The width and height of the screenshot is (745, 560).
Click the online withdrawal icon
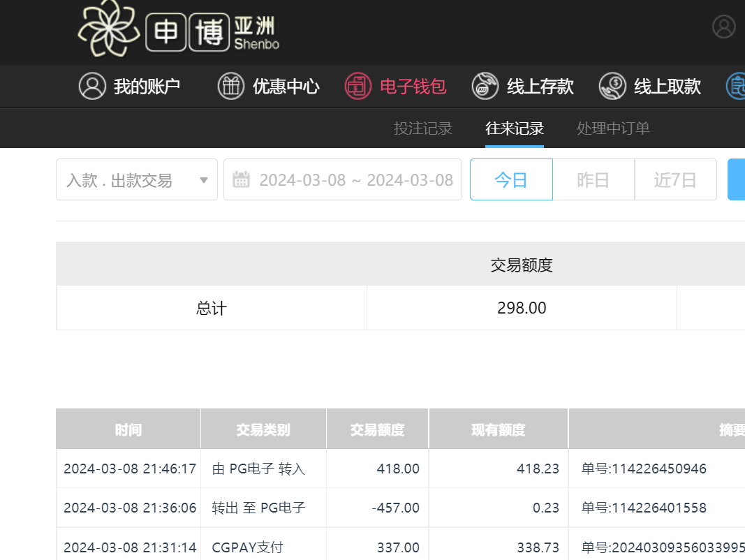click(x=612, y=86)
